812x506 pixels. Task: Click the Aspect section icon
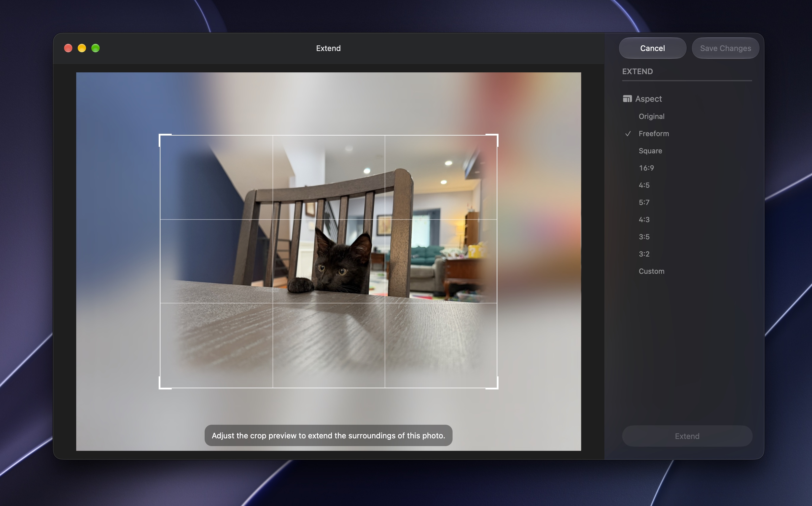(x=627, y=99)
